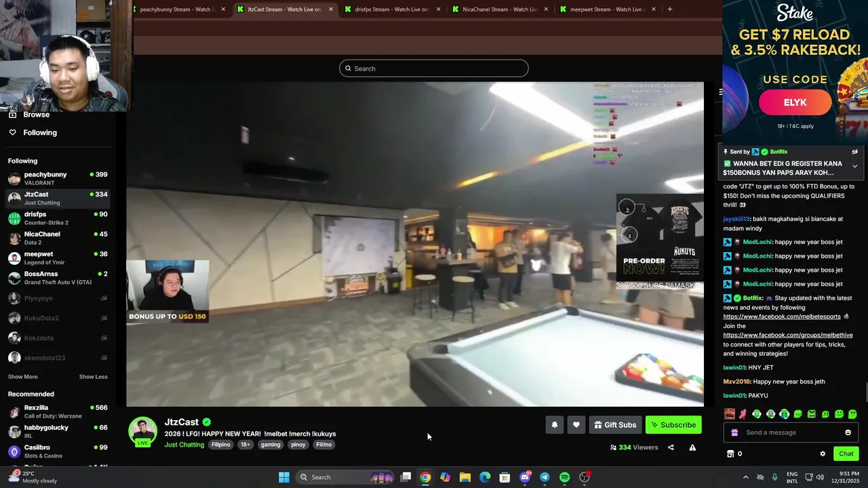The height and width of the screenshot is (488, 868).
Task: Switch to meepwet Stream browser tab
Action: point(607,9)
